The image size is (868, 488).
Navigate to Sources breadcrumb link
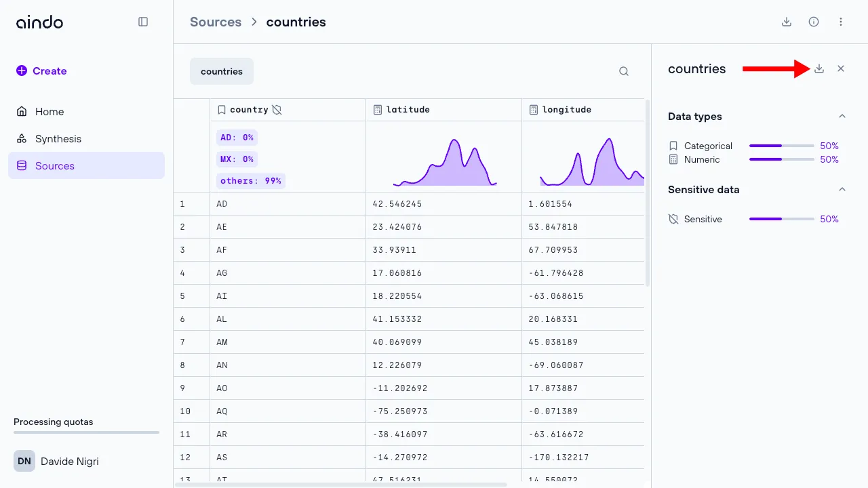[x=216, y=22]
